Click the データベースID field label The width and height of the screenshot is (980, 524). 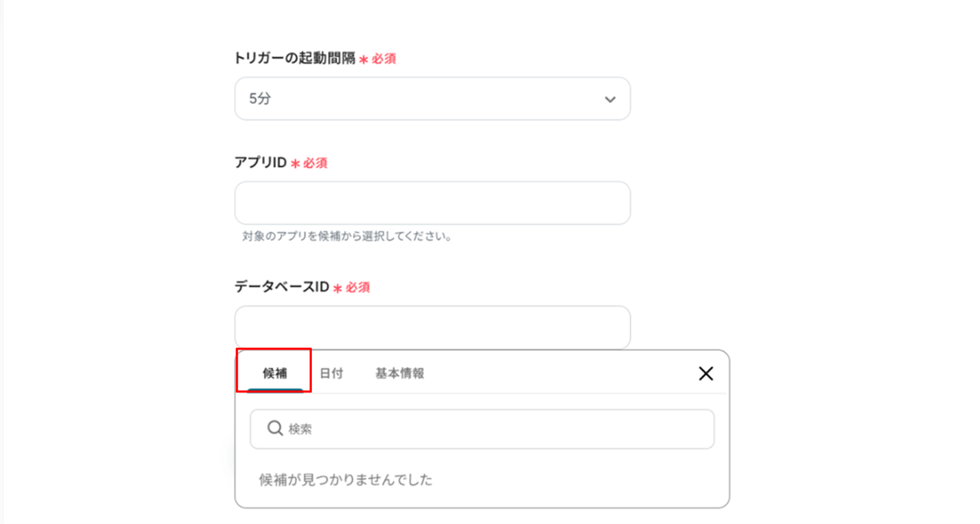tap(282, 287)
